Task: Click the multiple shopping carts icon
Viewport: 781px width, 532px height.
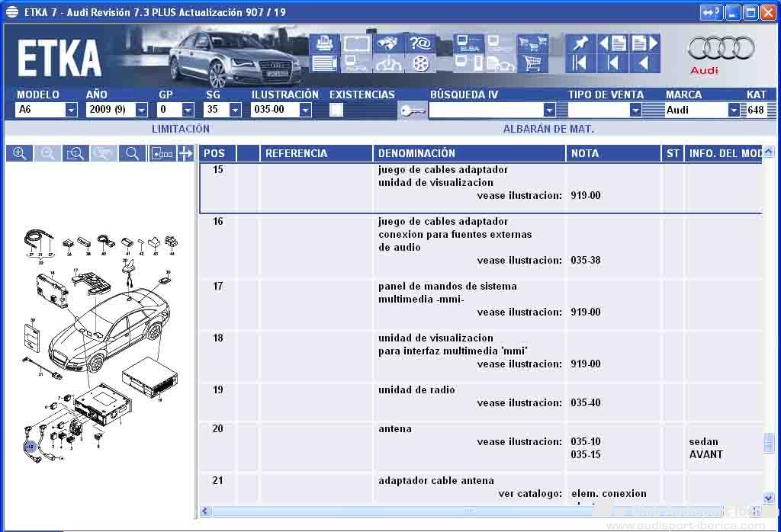Action: point(532,43)
